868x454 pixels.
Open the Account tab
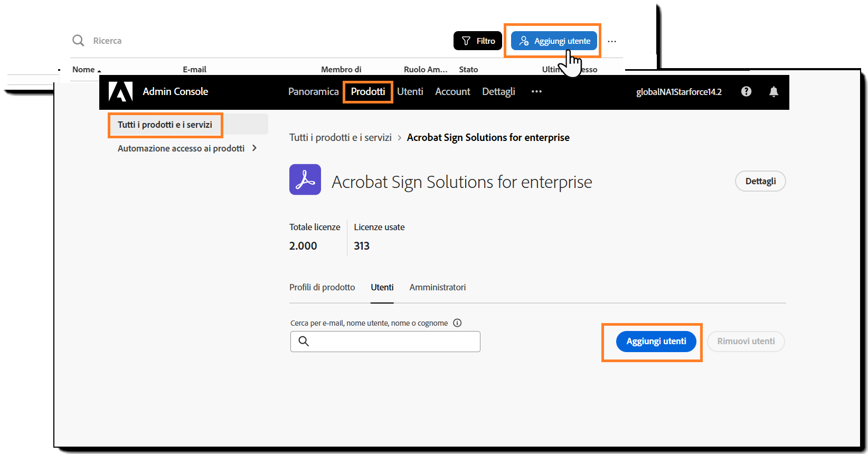452,91
